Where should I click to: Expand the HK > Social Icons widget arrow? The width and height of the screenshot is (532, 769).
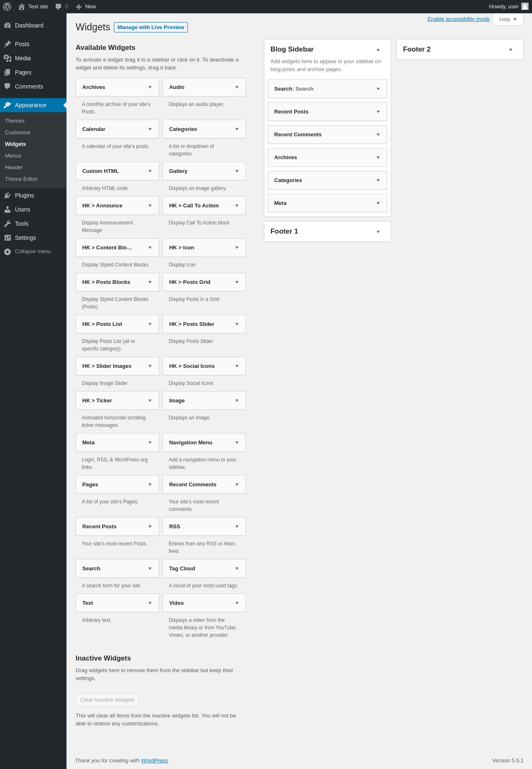(237, 366)
